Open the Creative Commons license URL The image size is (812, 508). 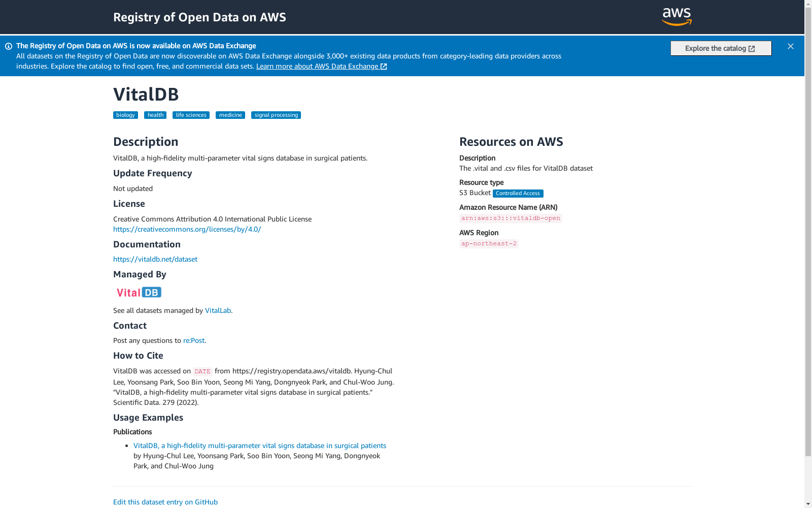(187, 229)
